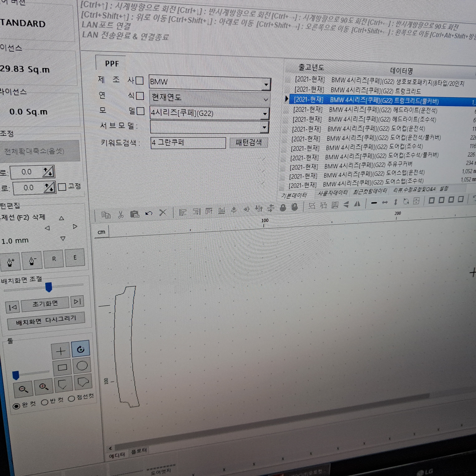Click the zoom in magnifier
The height and width of the screenshot is (476, 476).
coord(44,387)
